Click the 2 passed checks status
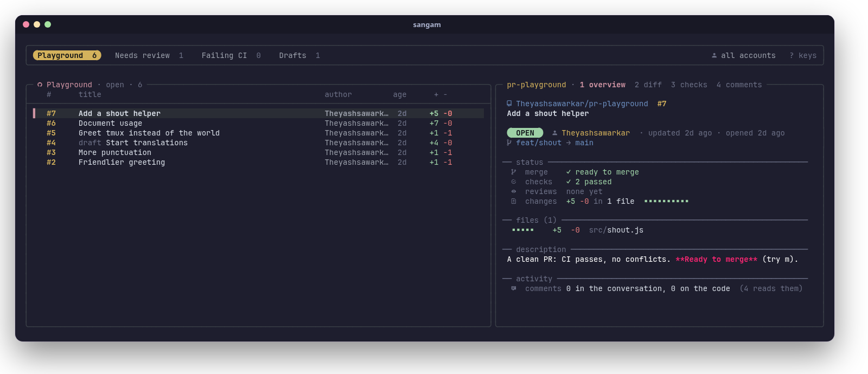 tap(593, 182)
